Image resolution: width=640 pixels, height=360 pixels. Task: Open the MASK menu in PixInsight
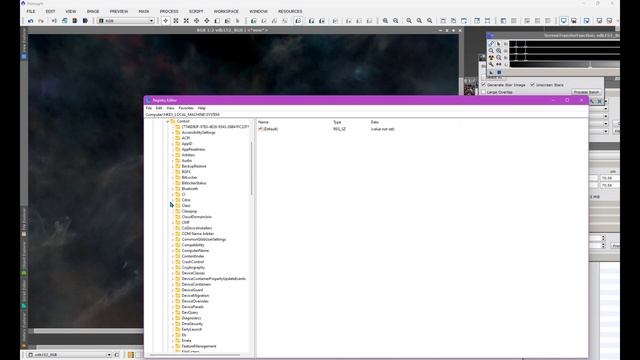tap(144, 11)
